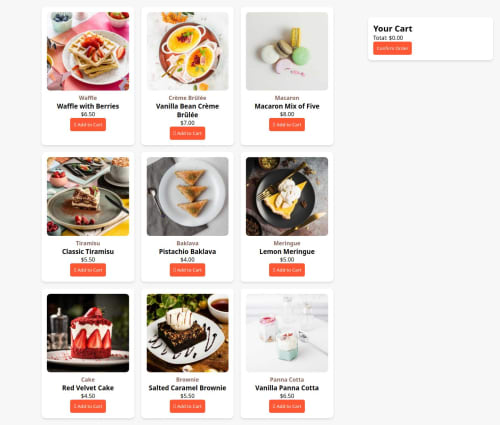The width and height of the screenshot is (500, 425).
Task: Add Classic Tiramisu to cart
Action: click(x=88, y=270)
